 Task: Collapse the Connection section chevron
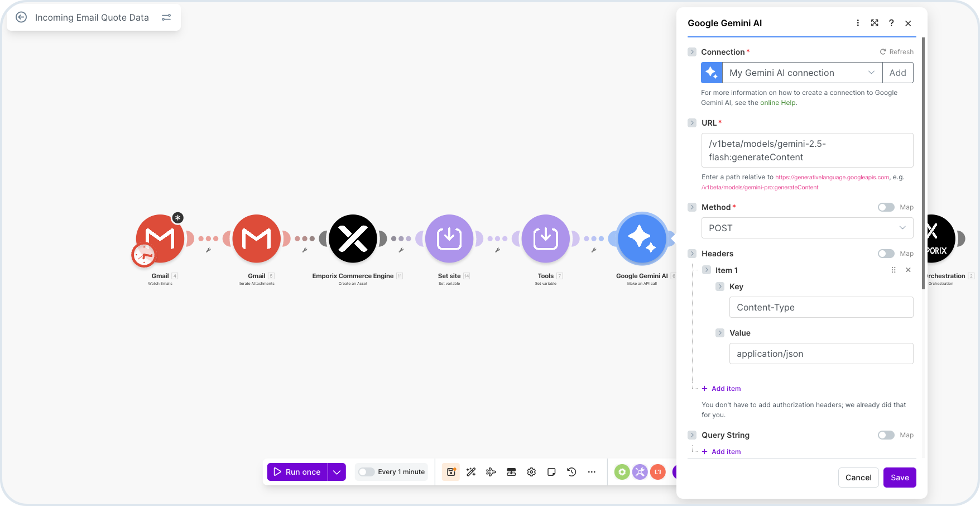tap(692, 52)
